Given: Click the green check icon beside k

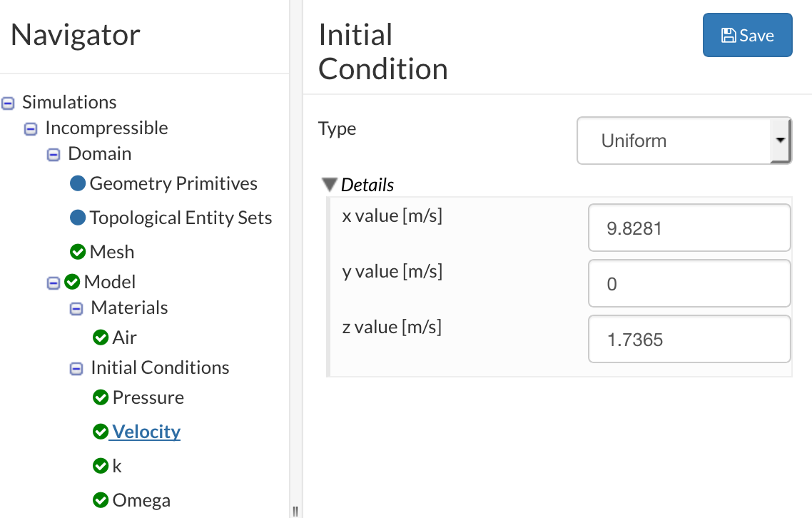Looking at the screenshot, I should pyautogui.click(x=101, y=466).
